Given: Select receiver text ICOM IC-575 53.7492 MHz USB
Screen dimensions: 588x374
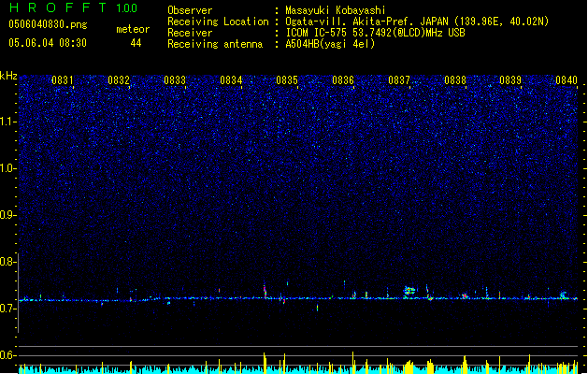Looking at the screenshot, I should 375,33.
